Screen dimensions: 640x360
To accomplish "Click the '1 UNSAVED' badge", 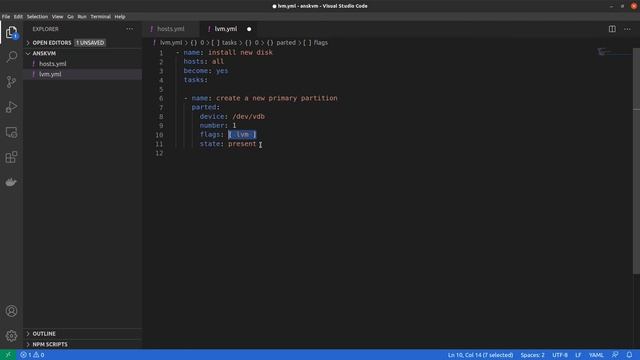I will pyautogui.click(x=90, y=42).
